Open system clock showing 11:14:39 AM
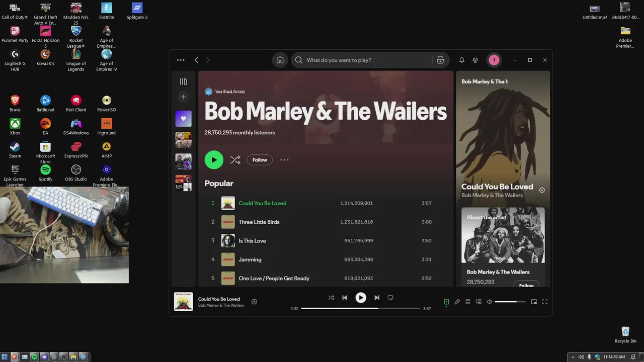Viewport: 644px width, 362px height. [614, 357]
